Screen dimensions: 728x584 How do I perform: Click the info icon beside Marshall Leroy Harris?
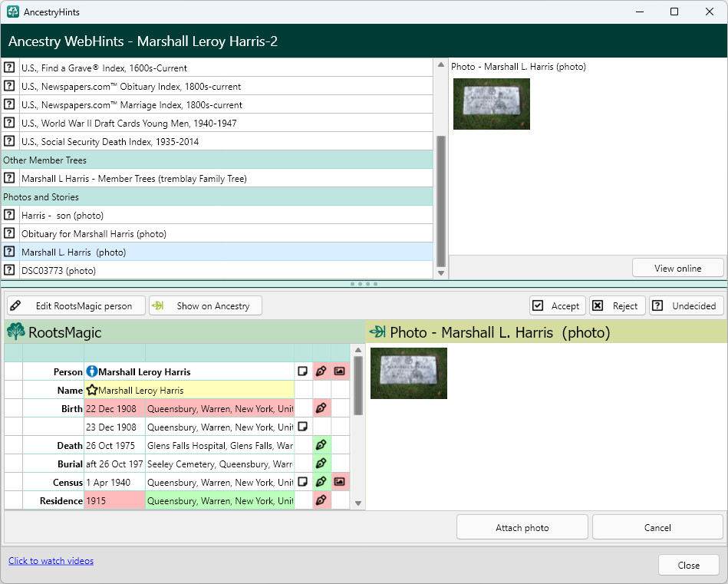point(92,371)
